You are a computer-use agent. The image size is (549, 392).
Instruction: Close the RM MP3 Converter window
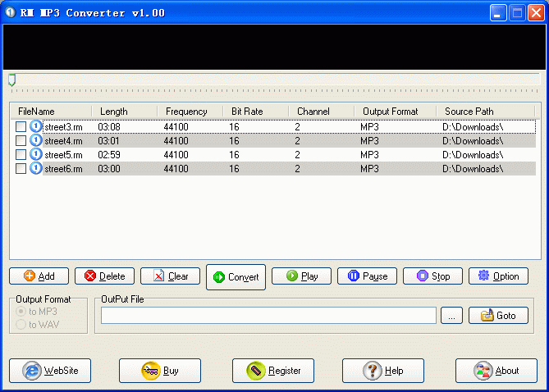pyautogui.click(x=536, y=13)
